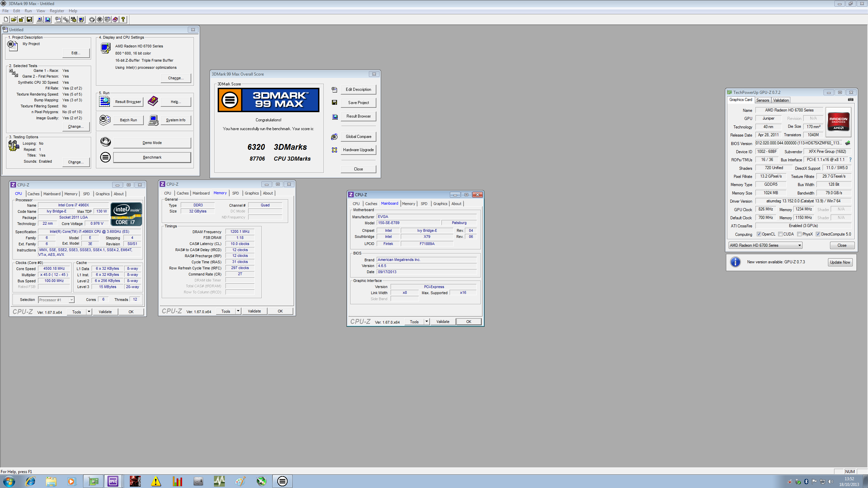Click the system tray clock
Screen dimensions: 868x488
(849, 482)
